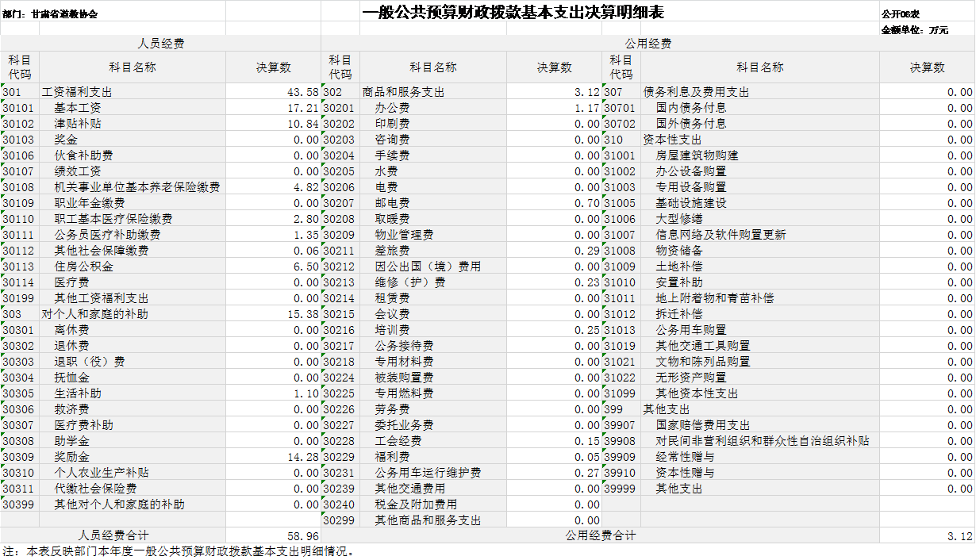The image size is (976, 560).
Task: Click 对民间非营利组织和群众性自治组织补贴 cell
Action: (759, 441)
